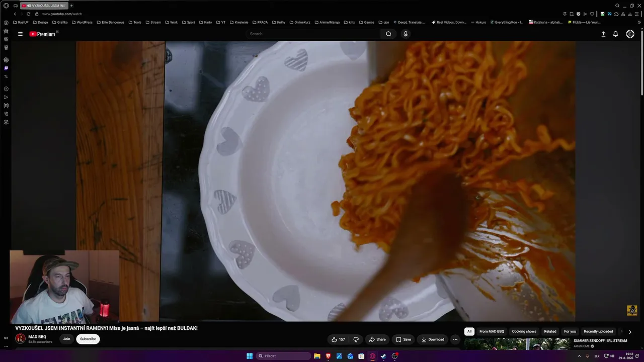Open more actions for the video

[x=455, y=339]
